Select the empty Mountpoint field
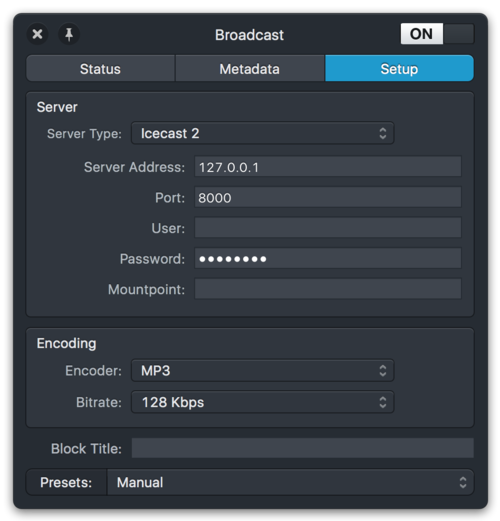This screenshot has width=500, height=521. [328, 289]
